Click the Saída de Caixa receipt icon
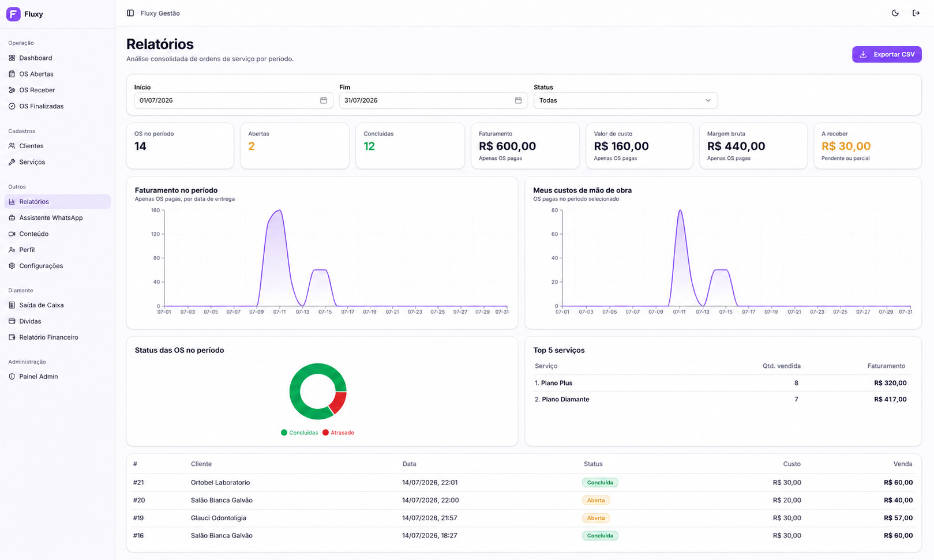Screen dimensions: 934x560 (x=12, y=305)
